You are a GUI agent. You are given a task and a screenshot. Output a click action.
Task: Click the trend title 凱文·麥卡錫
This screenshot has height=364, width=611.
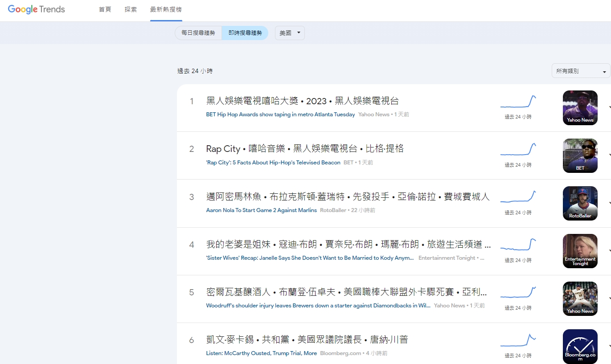point(308,340)
